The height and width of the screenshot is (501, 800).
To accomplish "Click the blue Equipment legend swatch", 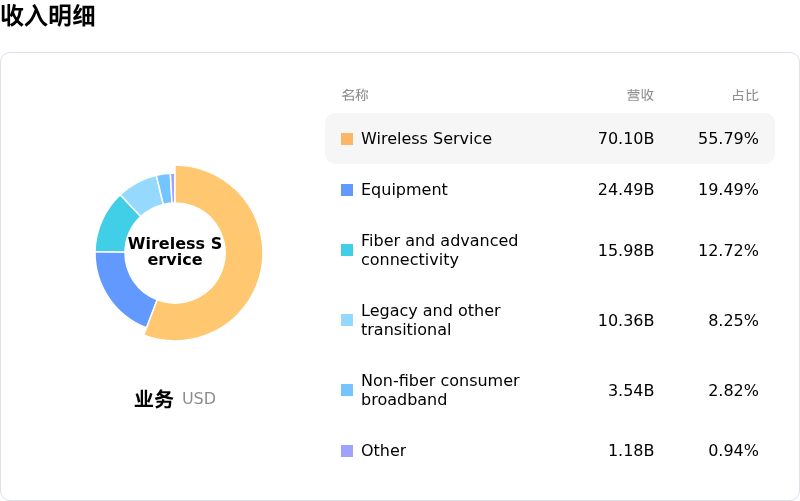I will coord(347,190).
